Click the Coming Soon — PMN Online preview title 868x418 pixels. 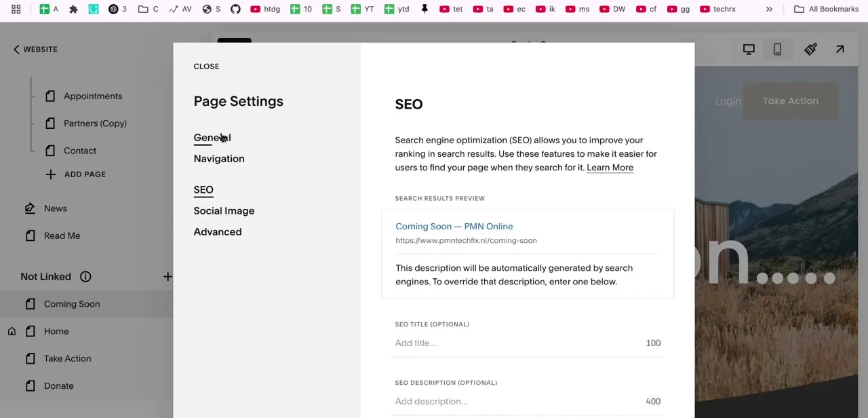454,226
